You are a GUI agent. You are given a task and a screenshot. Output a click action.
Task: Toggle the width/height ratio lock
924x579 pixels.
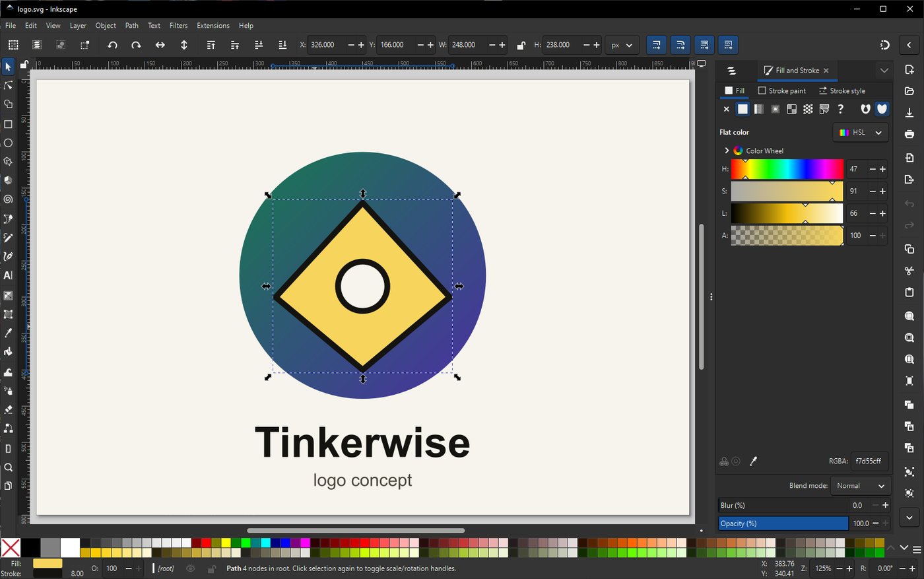521,45
